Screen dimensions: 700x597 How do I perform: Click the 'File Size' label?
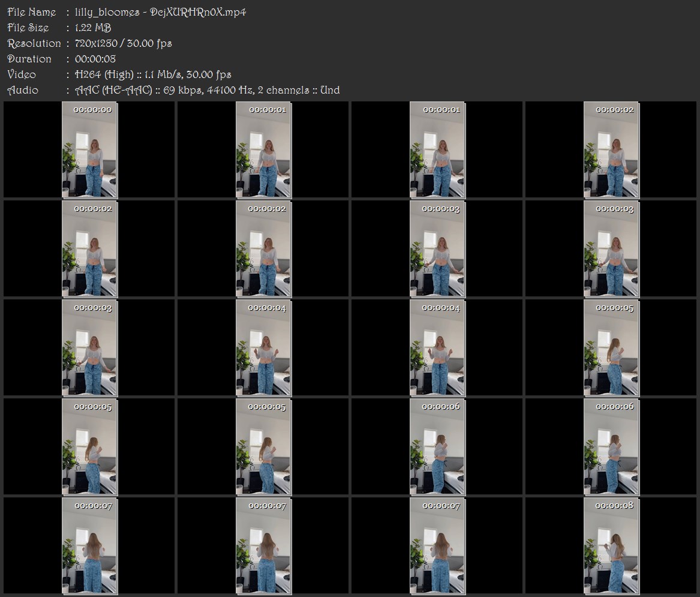pos(28,28)
